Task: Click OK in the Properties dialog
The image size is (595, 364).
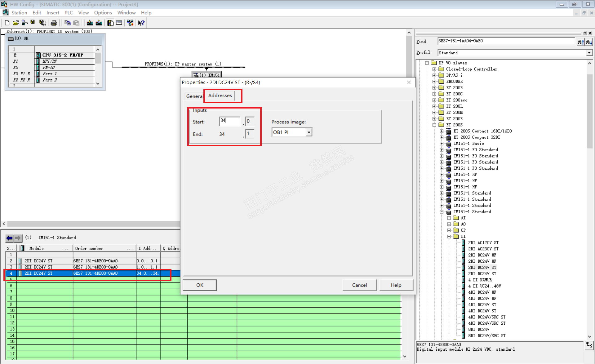Action: 200,285
